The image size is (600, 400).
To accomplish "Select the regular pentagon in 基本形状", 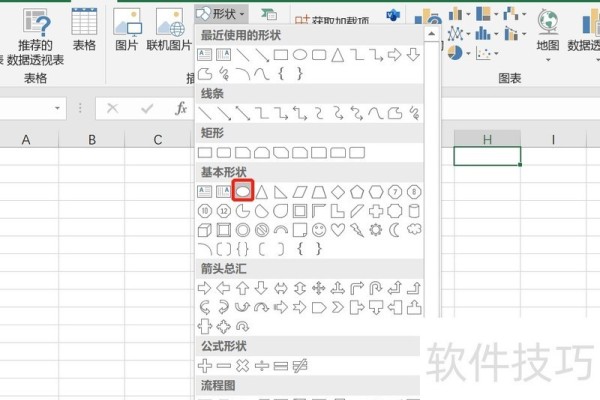I will click(x=357, y=191).
